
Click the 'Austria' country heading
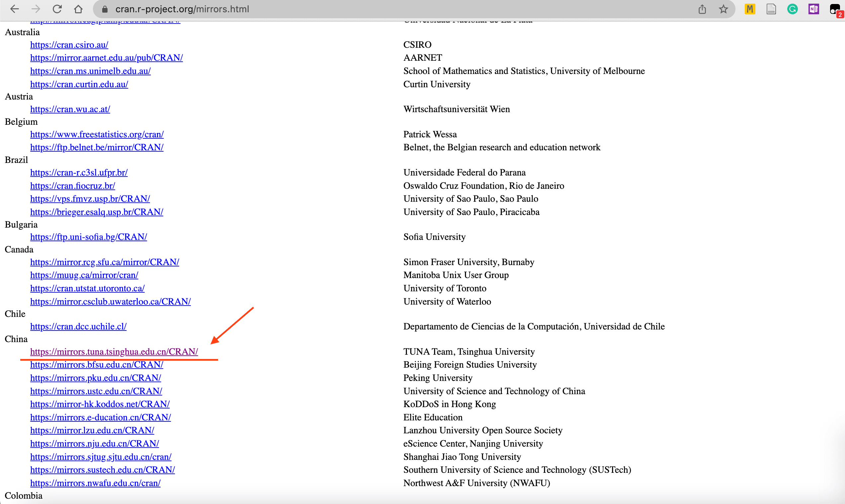click(19, 97)
